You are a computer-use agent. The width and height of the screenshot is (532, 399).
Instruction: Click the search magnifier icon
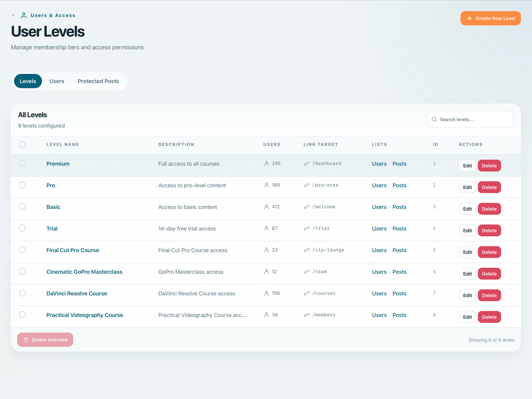(x=434, y=119)
